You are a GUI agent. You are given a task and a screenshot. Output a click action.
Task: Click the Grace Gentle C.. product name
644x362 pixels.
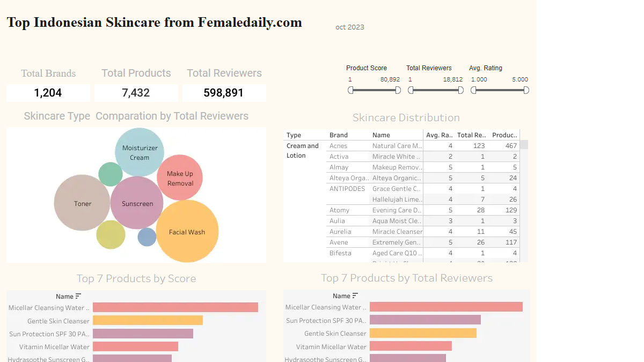point(397,189)
